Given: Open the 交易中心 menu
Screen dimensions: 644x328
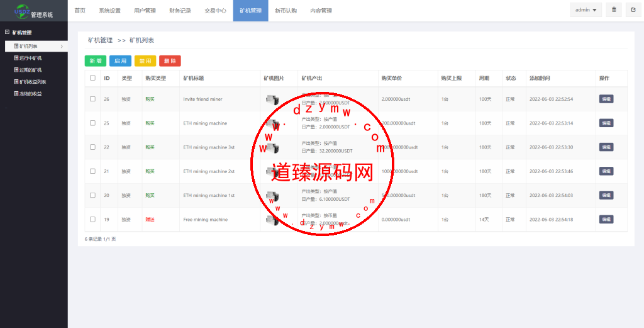Looking at the screenshot, I should pos(216,11).
